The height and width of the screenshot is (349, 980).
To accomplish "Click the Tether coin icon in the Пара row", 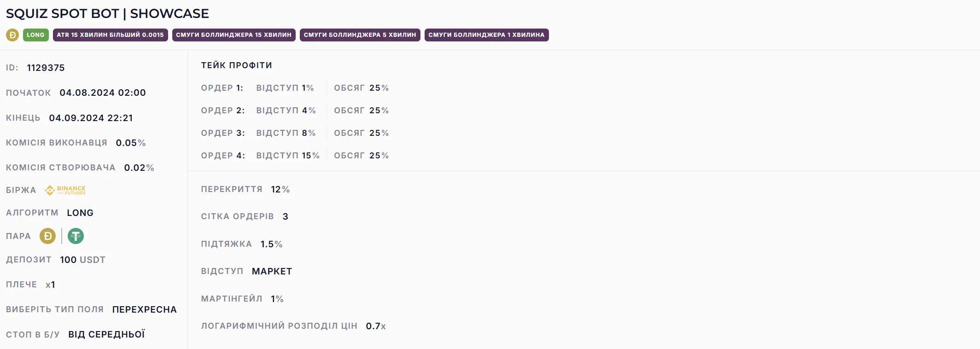I will click(x=76, y=236).
